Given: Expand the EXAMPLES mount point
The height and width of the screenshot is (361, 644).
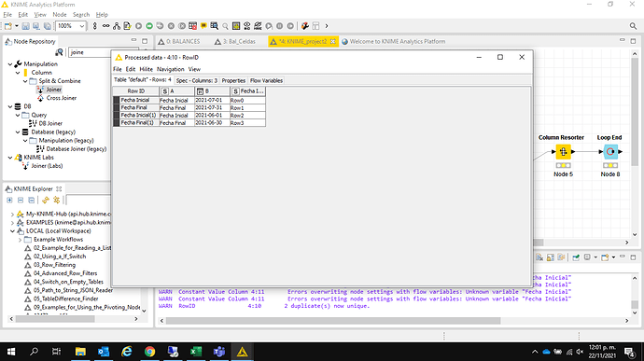Looking at the screenshot, I should pyautogui.click(x=12, y=223).
